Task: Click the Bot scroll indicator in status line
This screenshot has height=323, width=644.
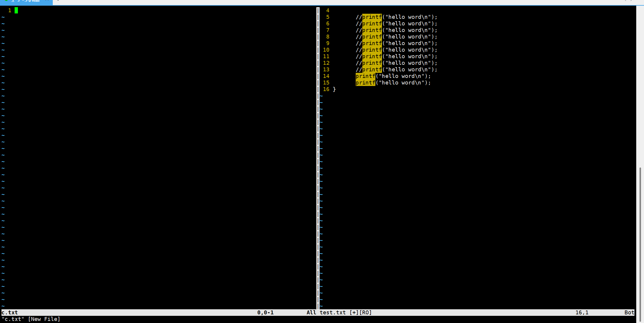Action: pos(629,313)
